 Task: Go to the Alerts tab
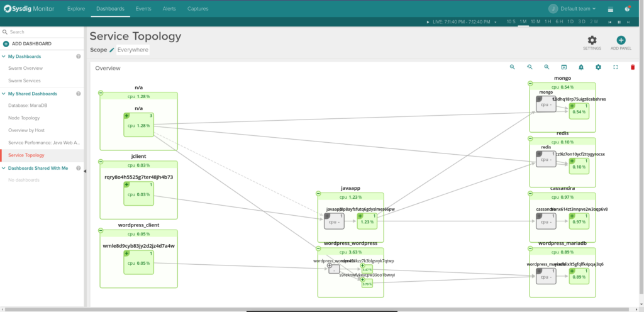[x=169, y=9]
